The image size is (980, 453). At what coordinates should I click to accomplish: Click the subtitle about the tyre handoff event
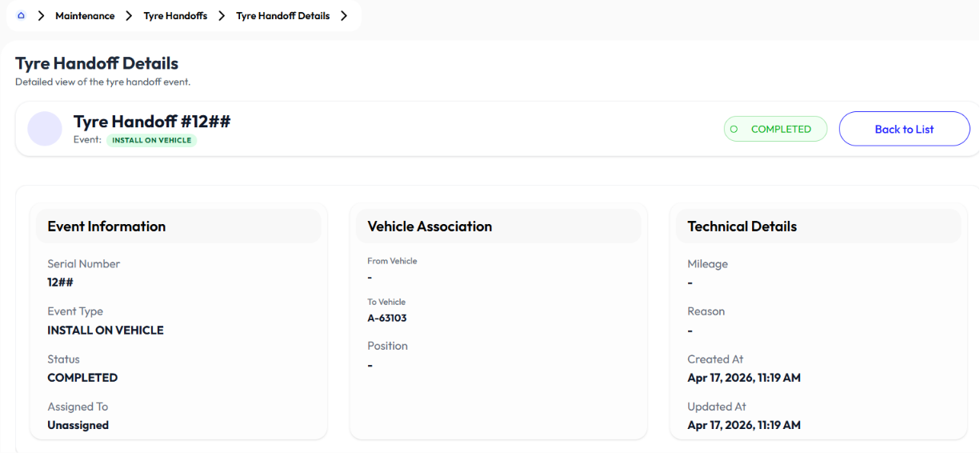102,82
